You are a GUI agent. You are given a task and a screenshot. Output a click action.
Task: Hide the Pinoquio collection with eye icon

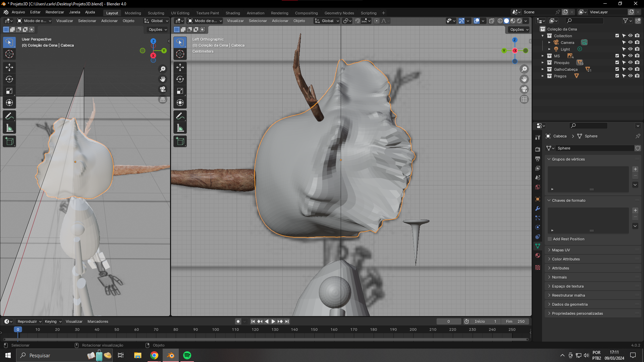coord(630,63)
